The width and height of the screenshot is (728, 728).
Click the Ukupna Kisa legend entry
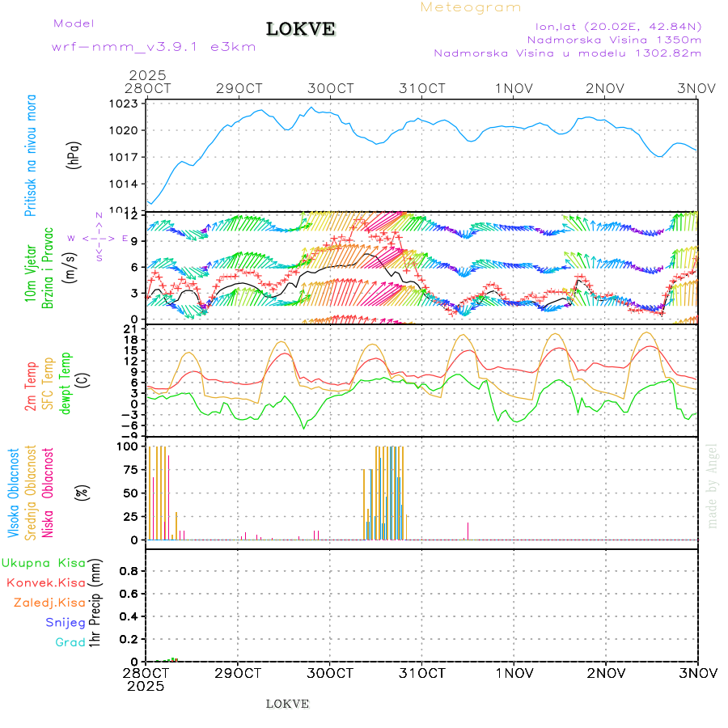(44, 563)
